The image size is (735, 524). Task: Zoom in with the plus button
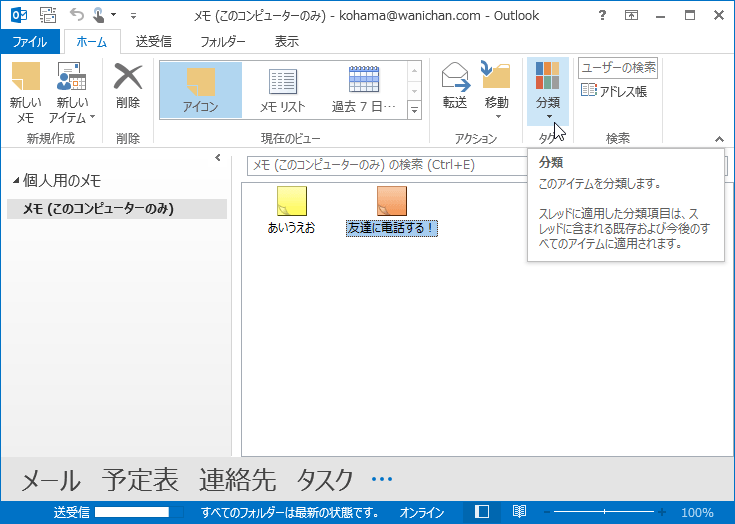click(661, 512)
